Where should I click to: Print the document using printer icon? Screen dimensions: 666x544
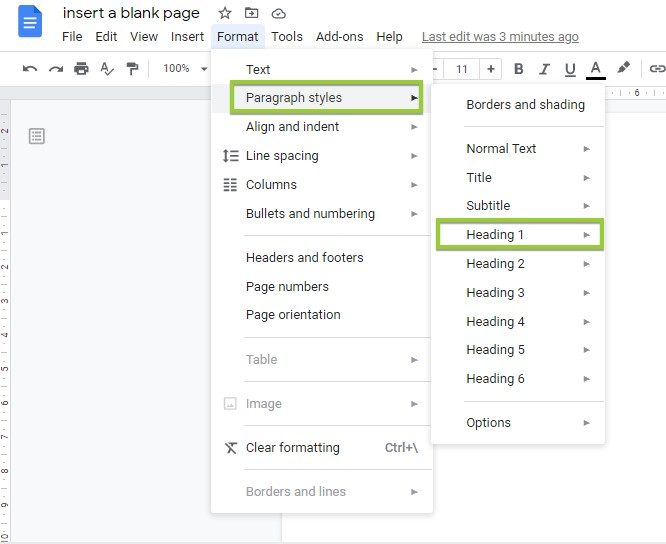pyautogui.click(x=81, y=68)
